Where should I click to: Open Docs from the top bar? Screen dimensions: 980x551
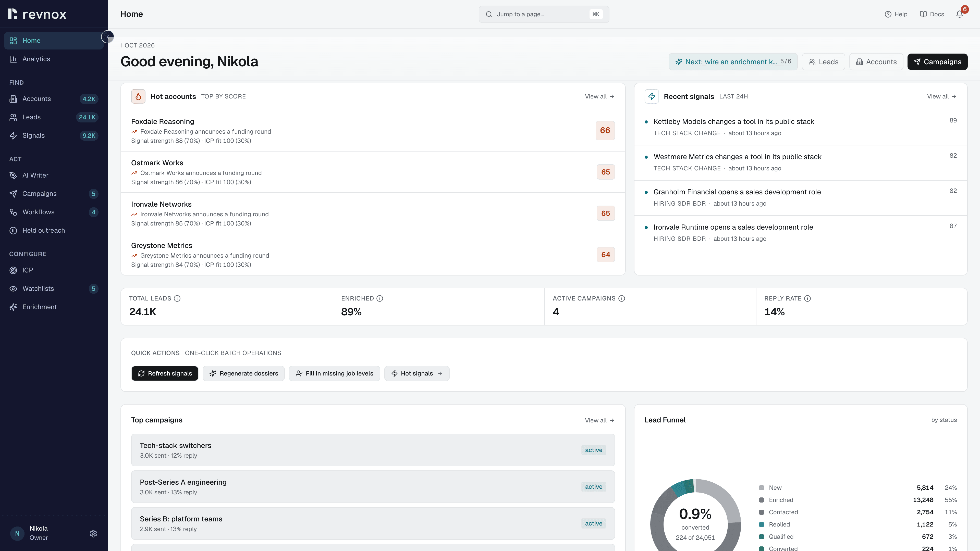[x=932, y=14]
